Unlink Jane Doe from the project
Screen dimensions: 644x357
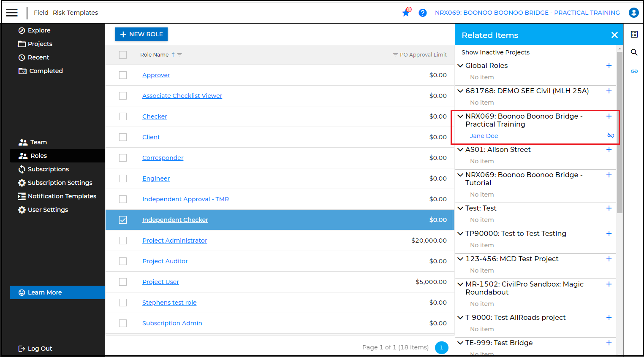610,135
